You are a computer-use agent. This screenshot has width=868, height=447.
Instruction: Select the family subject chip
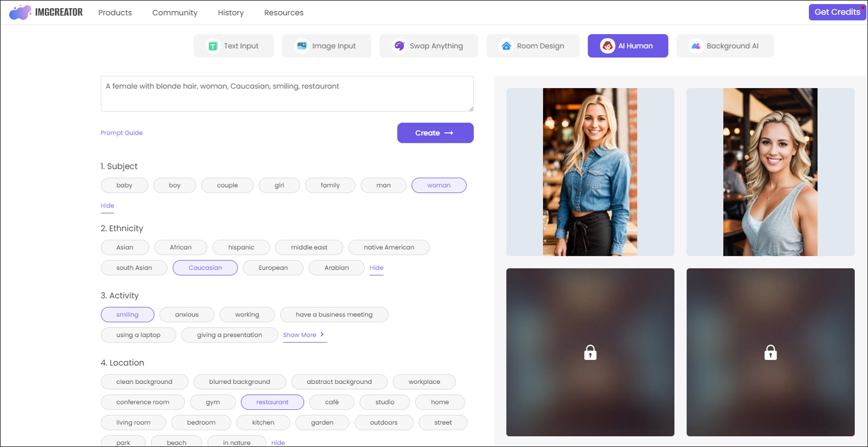click(330, 186)
